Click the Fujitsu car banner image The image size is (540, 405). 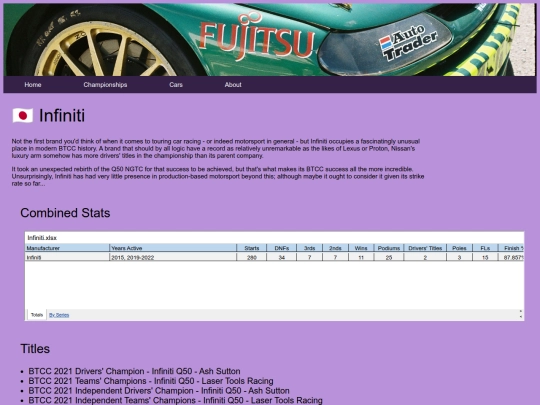pos(270,40)
